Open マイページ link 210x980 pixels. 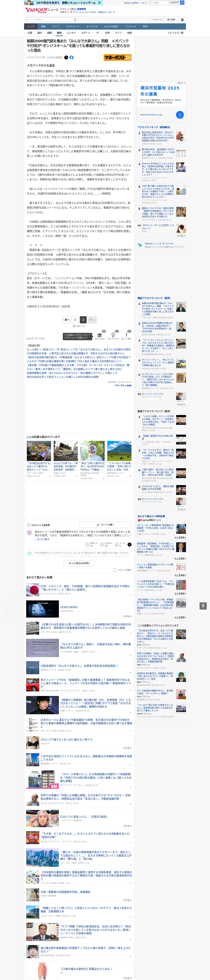[x=157, y=20]
